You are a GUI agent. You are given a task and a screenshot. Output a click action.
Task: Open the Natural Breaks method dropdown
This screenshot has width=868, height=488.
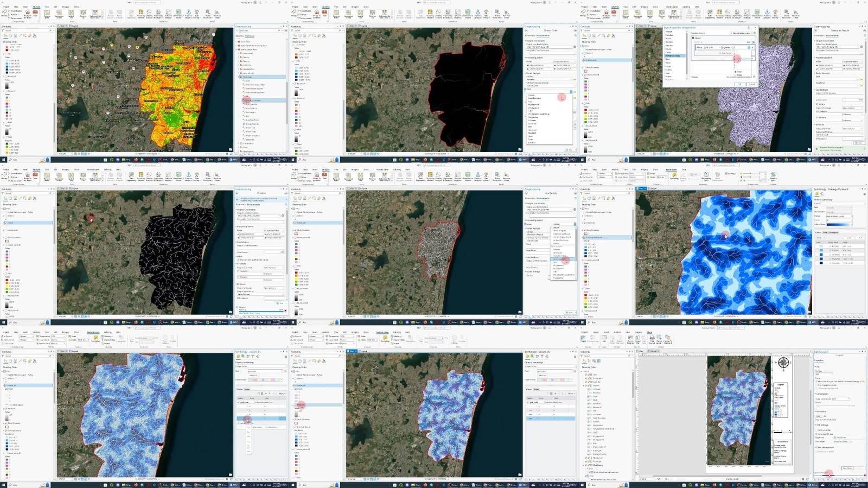[x=839, y=217]
